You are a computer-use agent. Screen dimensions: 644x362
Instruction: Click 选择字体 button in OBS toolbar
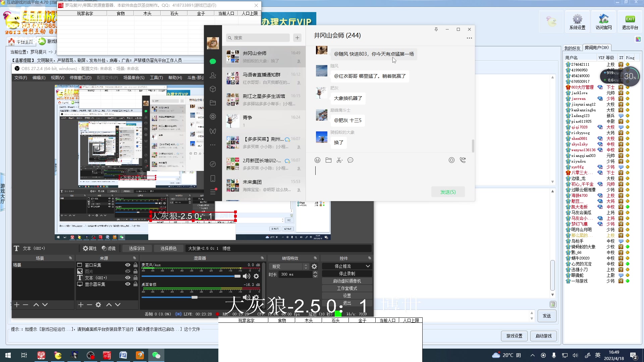[137, 248]
